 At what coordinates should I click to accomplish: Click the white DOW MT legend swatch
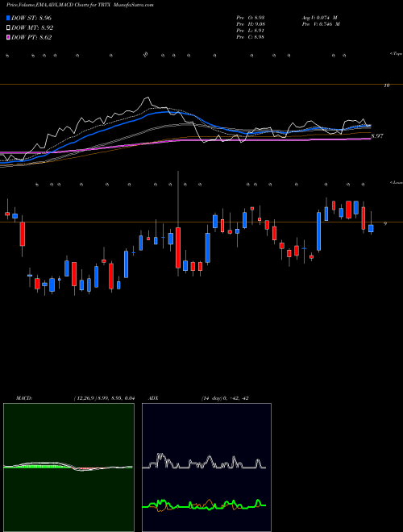[x=8, y=28]
